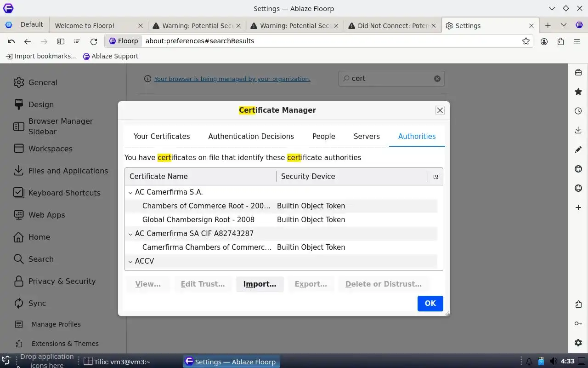
Task: Reload the current page
Action: pos(94,41)
